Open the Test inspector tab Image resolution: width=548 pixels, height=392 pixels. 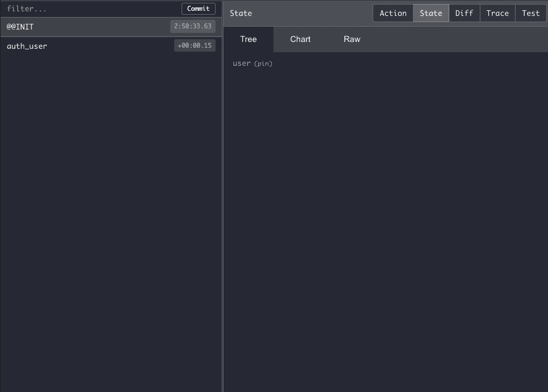click(530, 13)
